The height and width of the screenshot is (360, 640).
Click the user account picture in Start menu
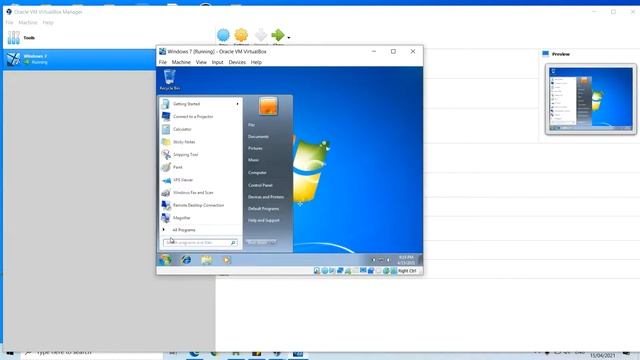268,106
